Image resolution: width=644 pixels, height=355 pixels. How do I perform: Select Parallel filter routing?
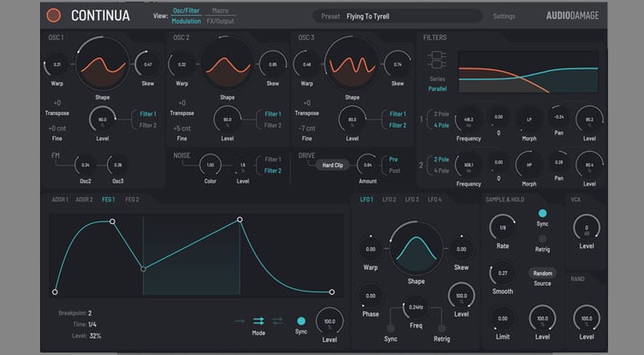click(x=437, y=89)
